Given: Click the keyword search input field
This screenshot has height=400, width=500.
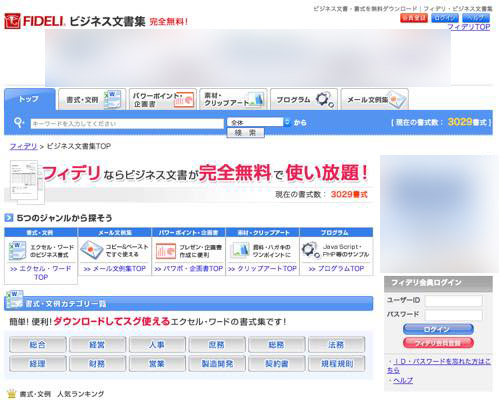Looking at the screenshot, I should pyautogui.click(x=127, y=124).
